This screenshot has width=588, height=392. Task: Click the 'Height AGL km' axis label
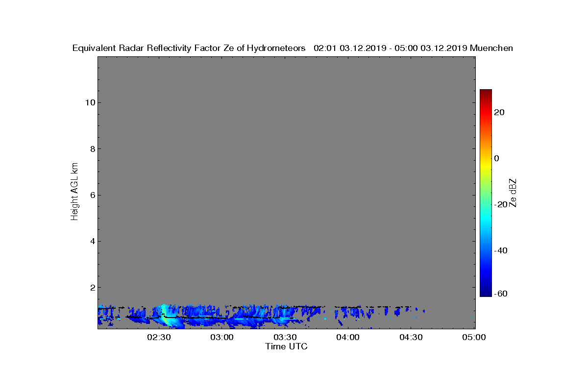pyautogui.click(x=74, y=192)
